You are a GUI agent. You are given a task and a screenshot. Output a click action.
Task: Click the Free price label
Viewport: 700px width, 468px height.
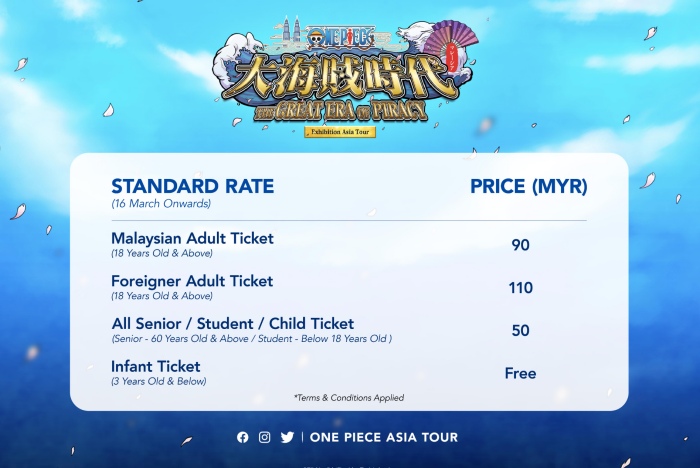[521, 373]
